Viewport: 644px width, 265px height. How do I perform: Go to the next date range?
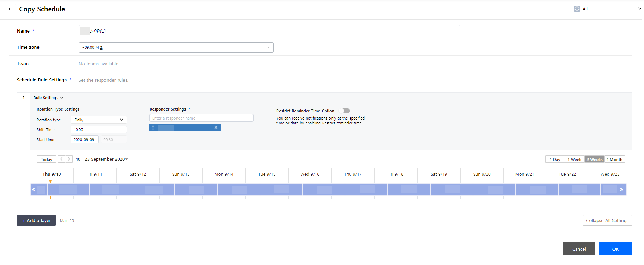(69, 159)
